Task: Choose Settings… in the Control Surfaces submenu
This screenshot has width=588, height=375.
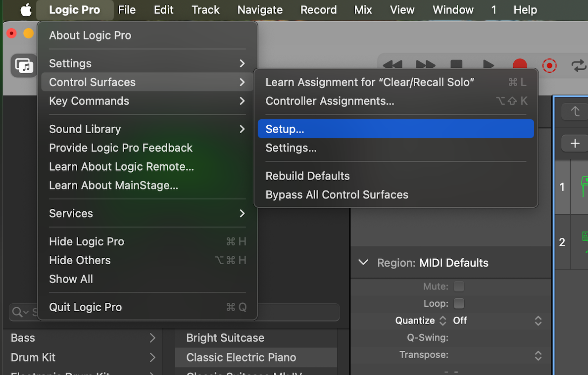Action: [396, 148]
